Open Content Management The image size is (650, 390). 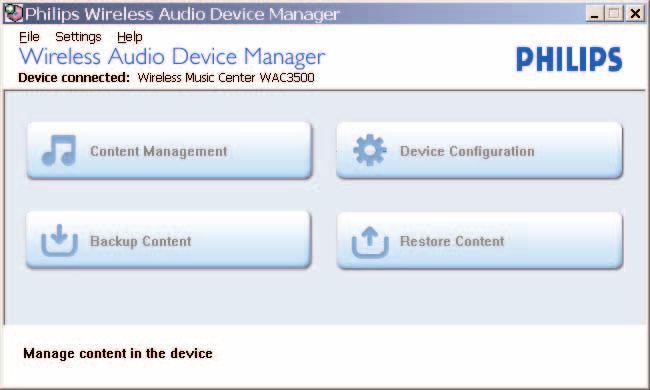click(x=169, y=150)
